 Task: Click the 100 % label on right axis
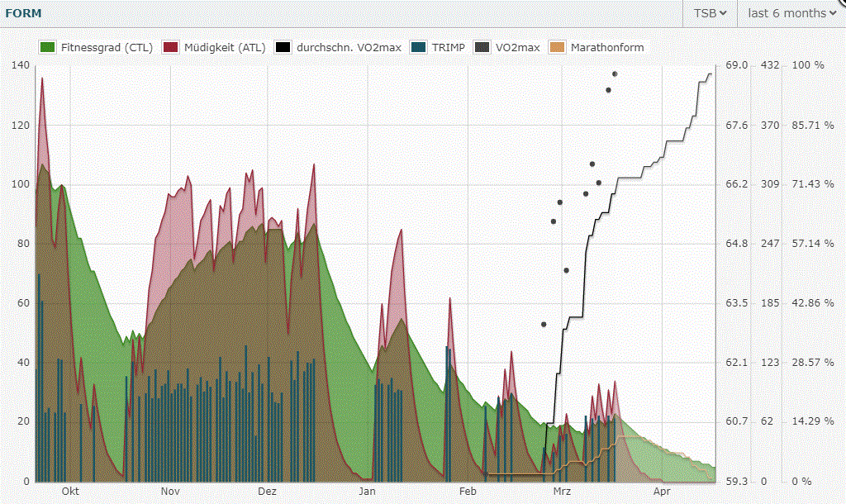[807, 65]
